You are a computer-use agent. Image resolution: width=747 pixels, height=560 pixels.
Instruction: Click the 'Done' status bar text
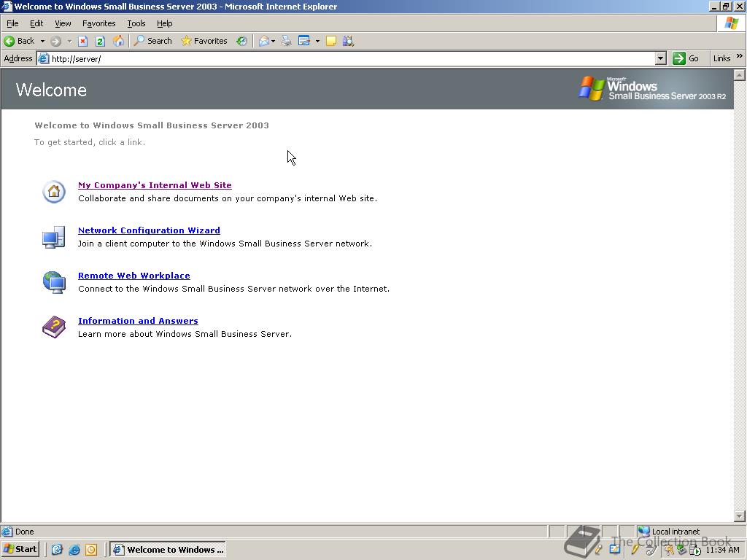24,532
